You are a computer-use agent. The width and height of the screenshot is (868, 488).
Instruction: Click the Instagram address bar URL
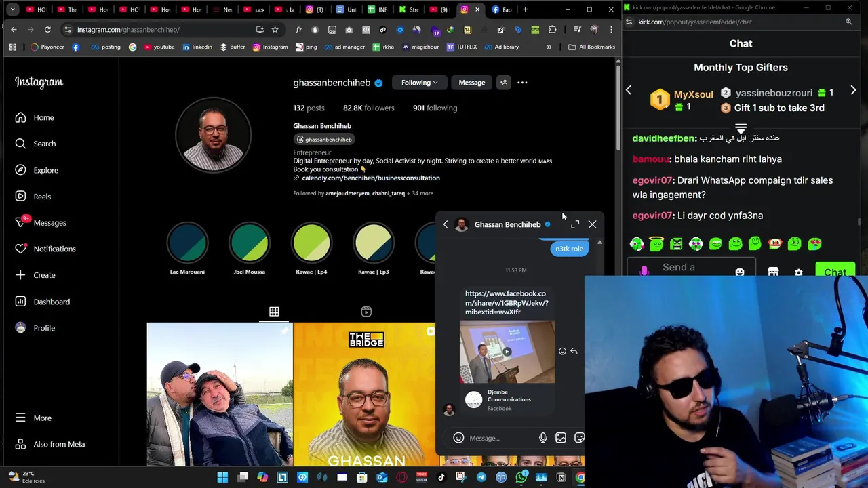128,30
